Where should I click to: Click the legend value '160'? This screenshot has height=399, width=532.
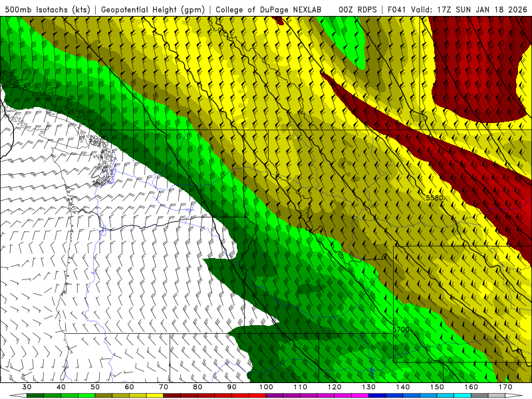point(471,387)
